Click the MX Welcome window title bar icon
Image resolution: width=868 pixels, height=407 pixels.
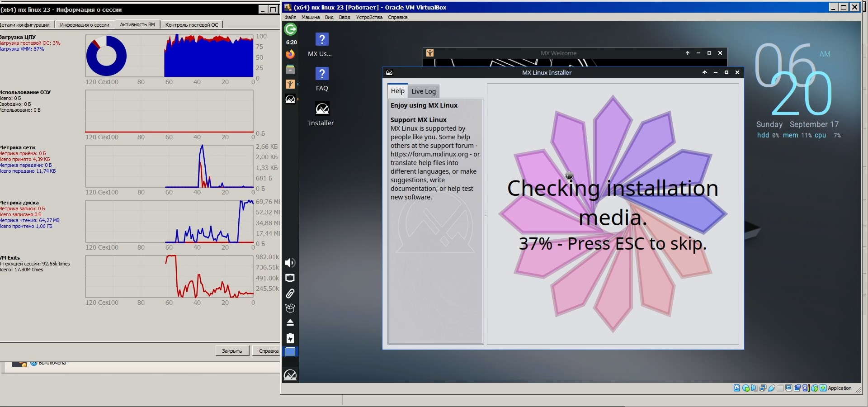(430, 53)
